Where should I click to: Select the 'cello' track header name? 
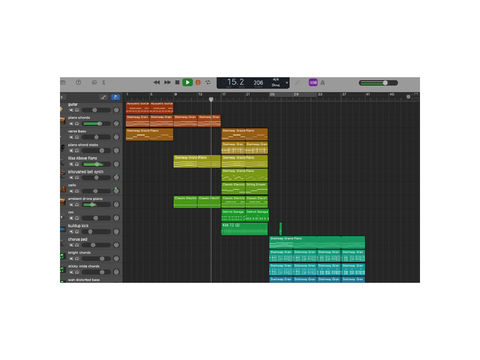pos(72,185)
